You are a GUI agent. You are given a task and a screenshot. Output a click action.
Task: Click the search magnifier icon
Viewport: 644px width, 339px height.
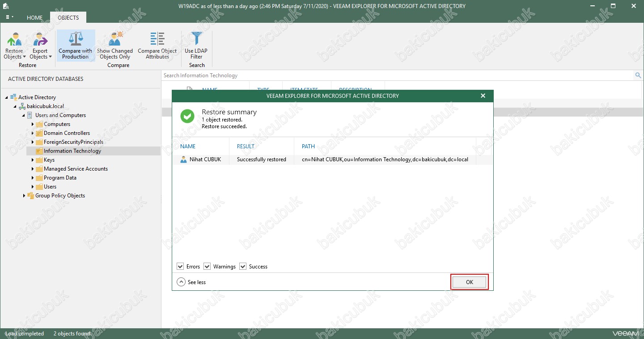(x=638, y=75)
